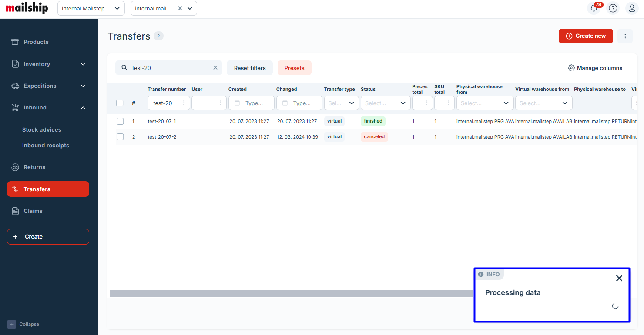Go to Claims in sidebar
This screenshot has height=335, width=644.
click(x=33, y=211)
